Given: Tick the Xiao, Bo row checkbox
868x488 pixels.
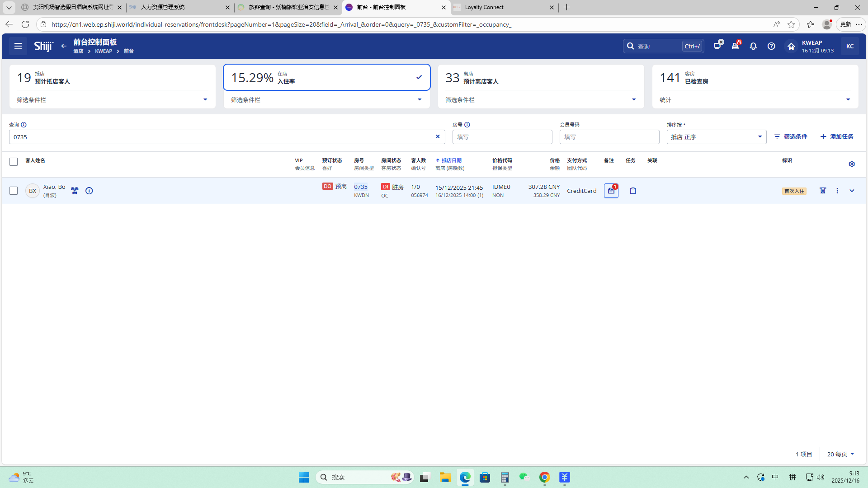Looking at the screenshot, I should tap(14, 191).
